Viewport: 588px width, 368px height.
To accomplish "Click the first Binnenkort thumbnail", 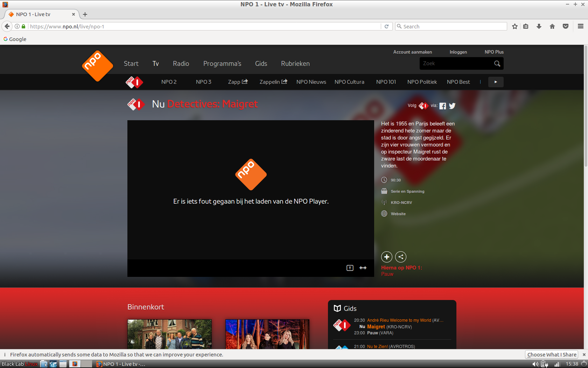I will pos(169,334).
